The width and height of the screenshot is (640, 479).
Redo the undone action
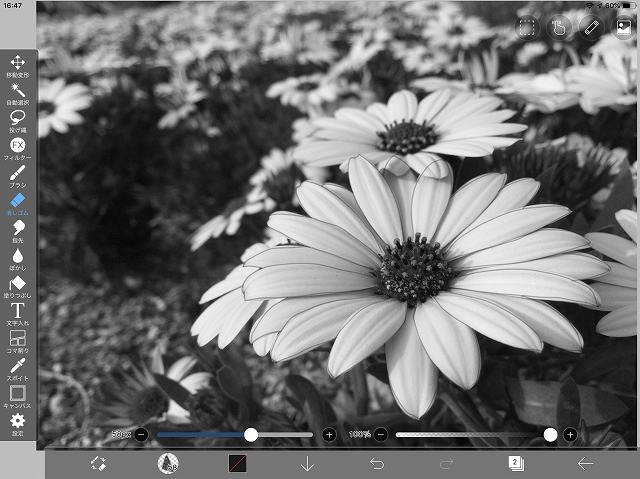click(447, 464)
